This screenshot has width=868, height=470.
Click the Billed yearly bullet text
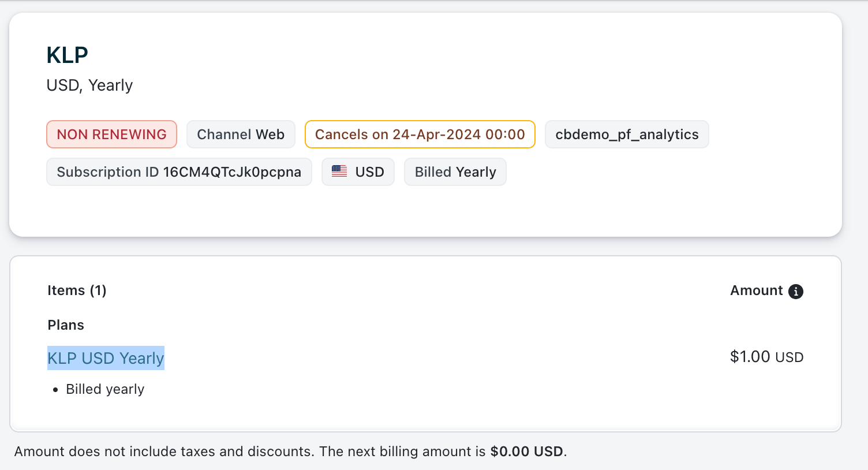[x=105, y=389]
